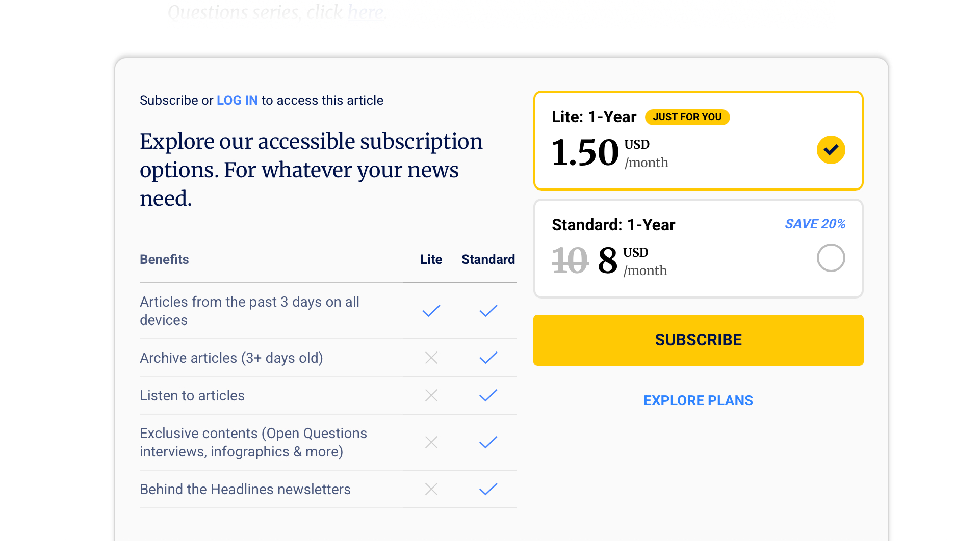Image resolution: width=980 pixels, height=541 pixels.
Task: Click the Lite column header
Action: click(x=431, y=259)
